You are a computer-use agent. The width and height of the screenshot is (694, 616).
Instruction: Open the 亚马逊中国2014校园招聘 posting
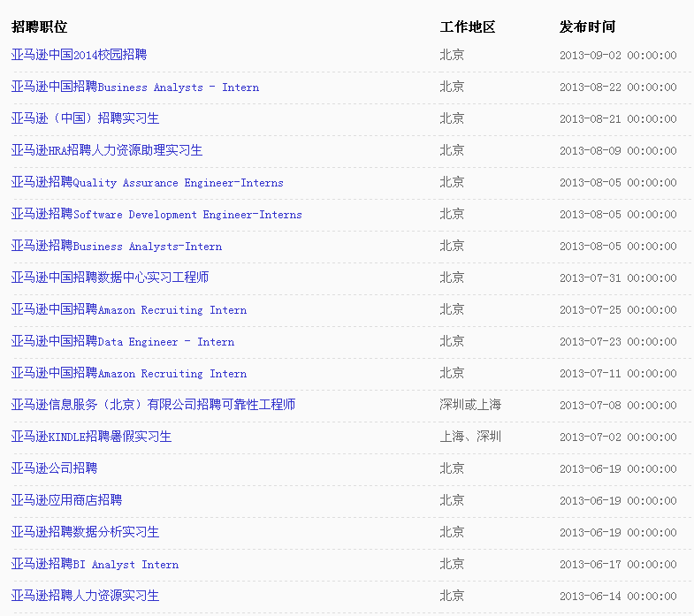coord(79,55)
